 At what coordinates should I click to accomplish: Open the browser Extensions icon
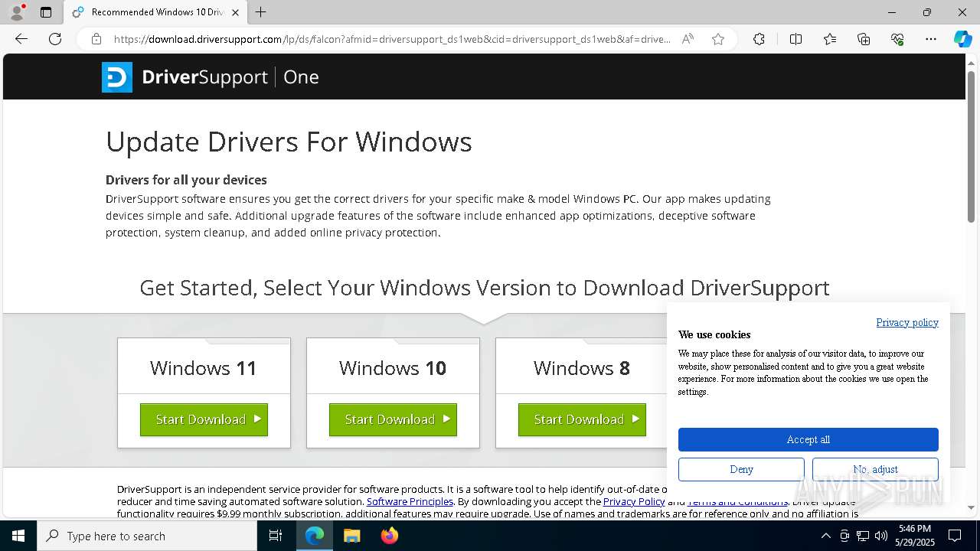(759, 39)
